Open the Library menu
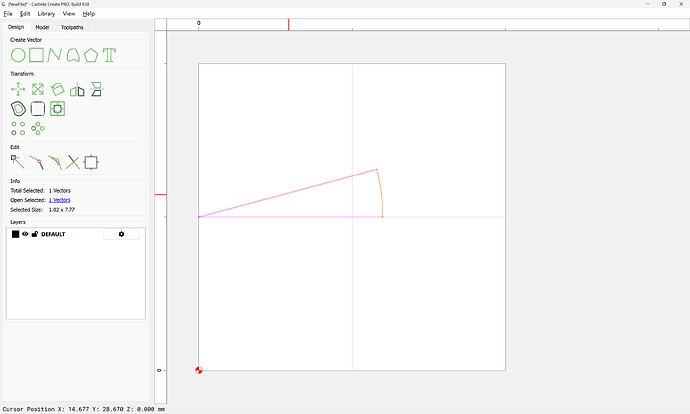The height and width of the screenshot is (414, 690). coord(46,14)
